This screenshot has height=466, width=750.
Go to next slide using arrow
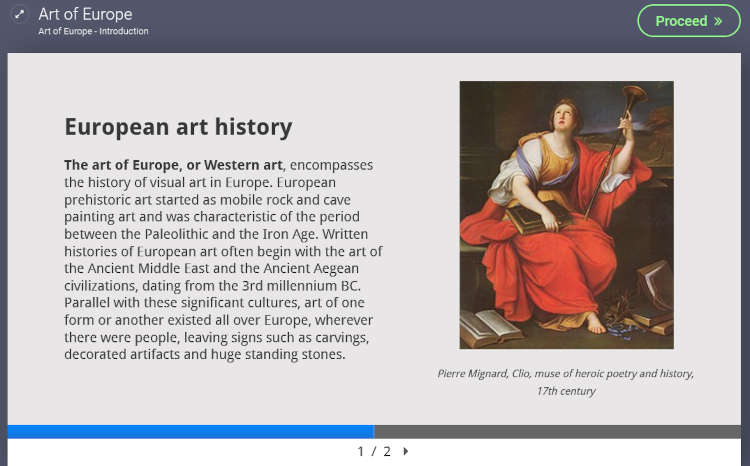(x=406, y=451)
